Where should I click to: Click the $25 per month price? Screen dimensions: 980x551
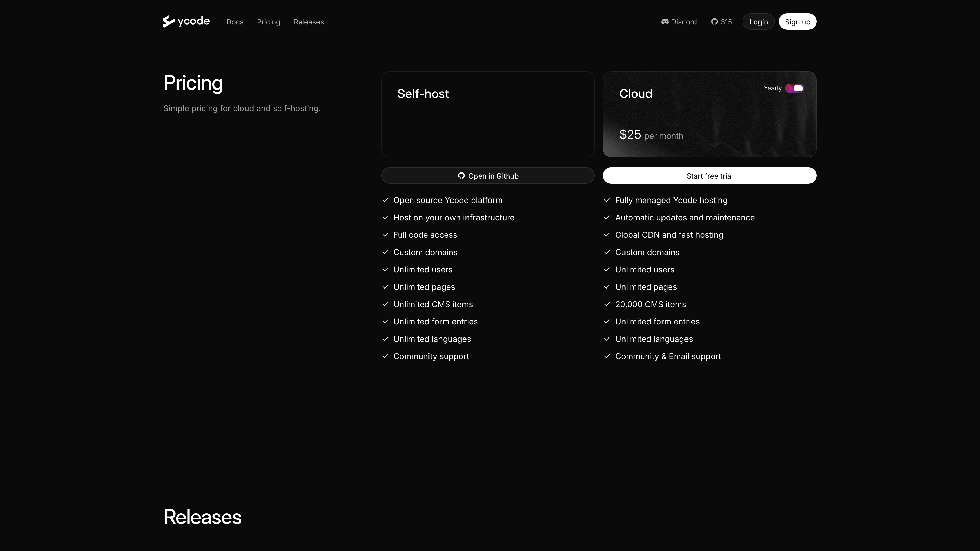click(x=651, y=135)
